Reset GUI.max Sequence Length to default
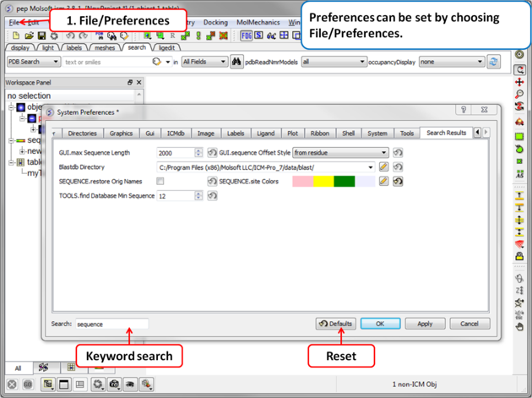Viewport: 532px width, 398px height. (212, 153)
